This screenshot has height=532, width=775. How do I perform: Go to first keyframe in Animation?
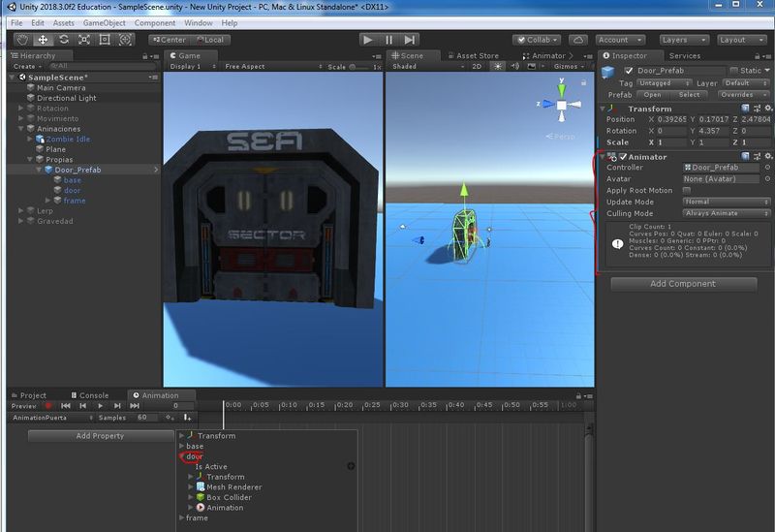(66, 406)
